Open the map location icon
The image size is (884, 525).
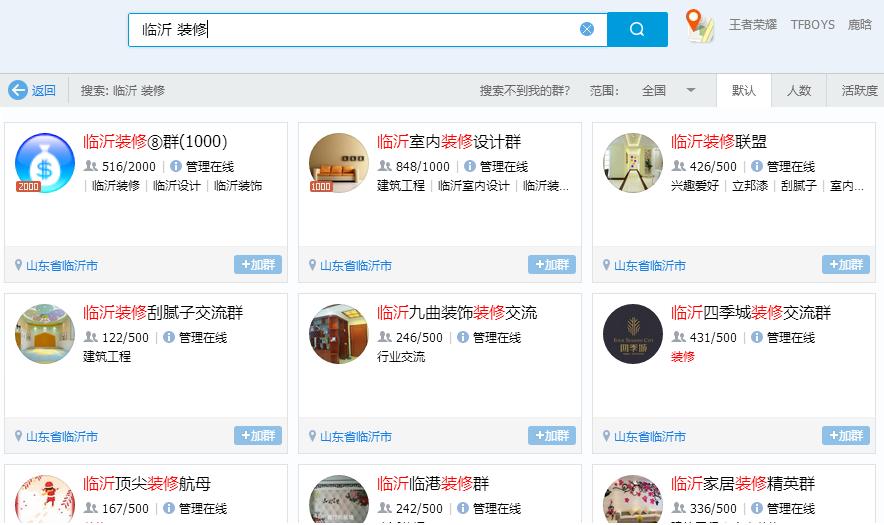[700, 26]
